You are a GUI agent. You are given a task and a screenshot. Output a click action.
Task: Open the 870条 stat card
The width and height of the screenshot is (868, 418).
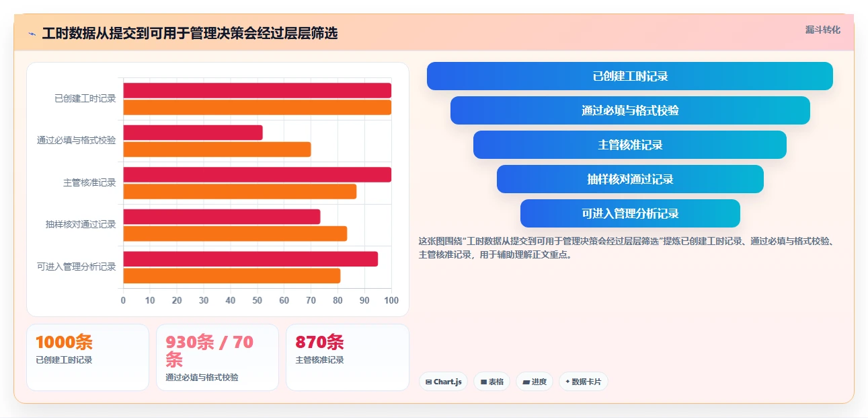(x=348, y=357)
